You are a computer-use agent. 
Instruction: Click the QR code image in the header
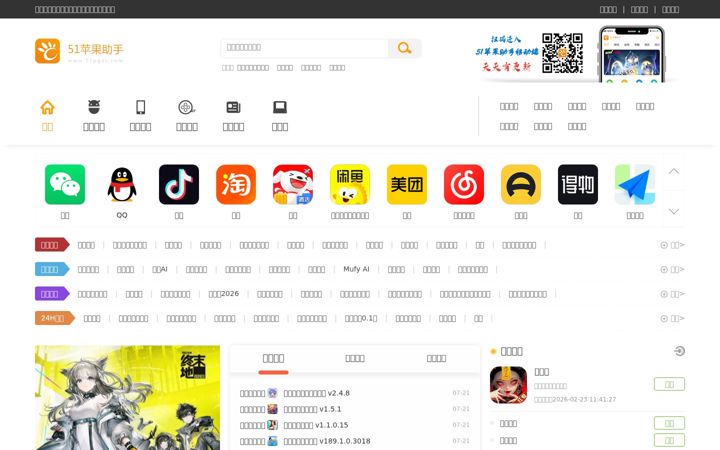coord(562,53)
